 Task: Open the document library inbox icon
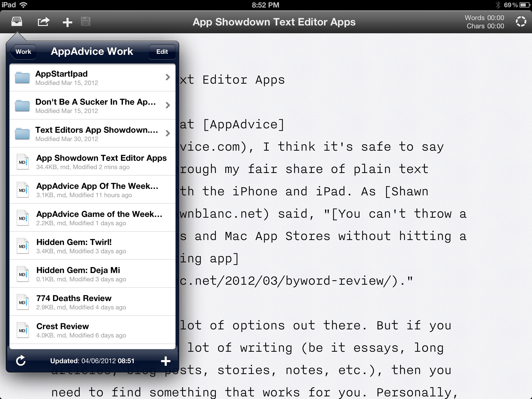17,22
